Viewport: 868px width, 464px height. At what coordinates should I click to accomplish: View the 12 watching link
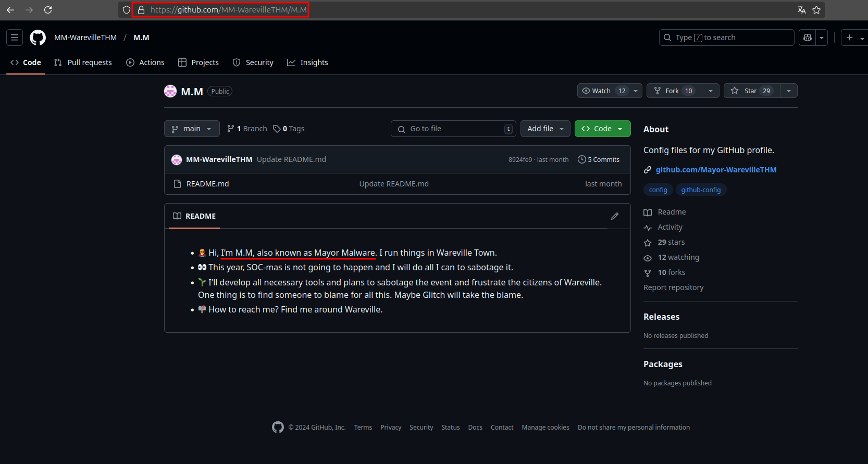click(672, 257)
